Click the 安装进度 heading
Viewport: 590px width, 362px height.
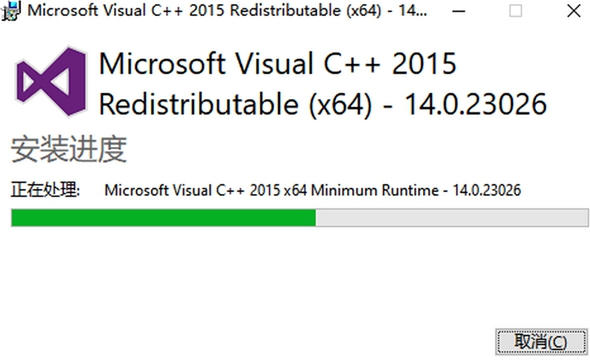[69, 149]
